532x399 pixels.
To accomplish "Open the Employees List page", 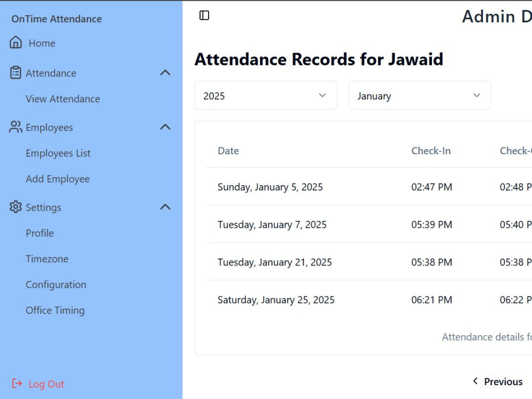I will coord(59,153).
